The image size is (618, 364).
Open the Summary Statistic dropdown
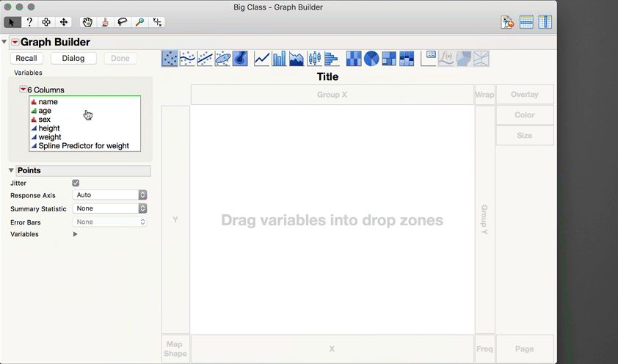click(109, 208)
